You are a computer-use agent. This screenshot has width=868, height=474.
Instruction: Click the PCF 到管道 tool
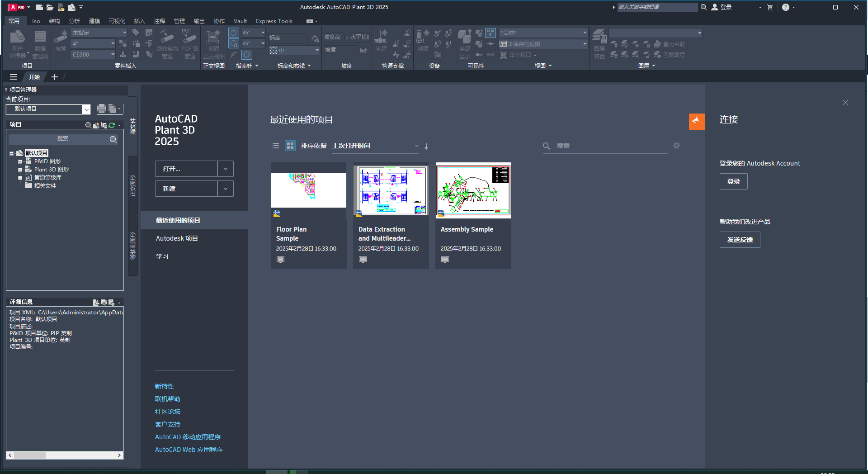(x=189, y=44)
